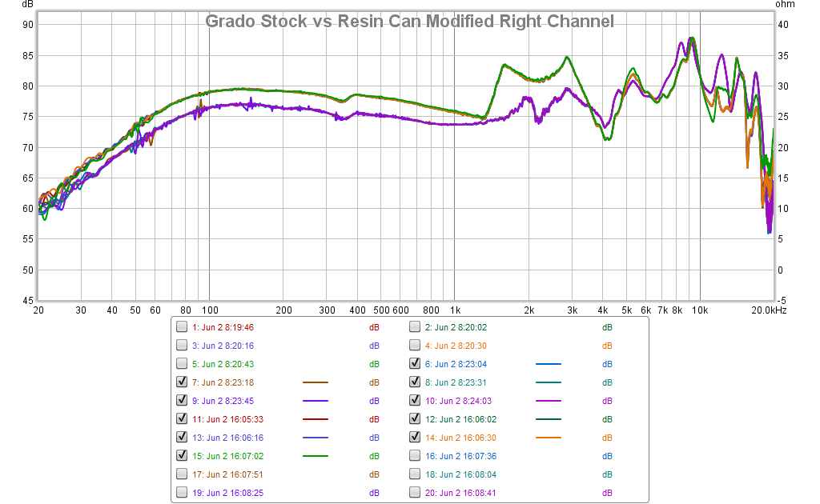The width and height of the screenshot is (820, 504).
Task: Click the label '10: Jun 2 8:24:03'
Action: pyautogui.click(x=459, y=401)
